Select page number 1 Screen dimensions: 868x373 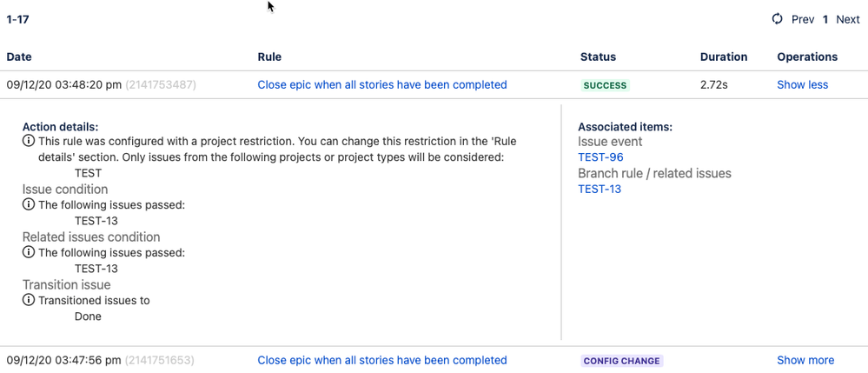(x=825, y=20)
